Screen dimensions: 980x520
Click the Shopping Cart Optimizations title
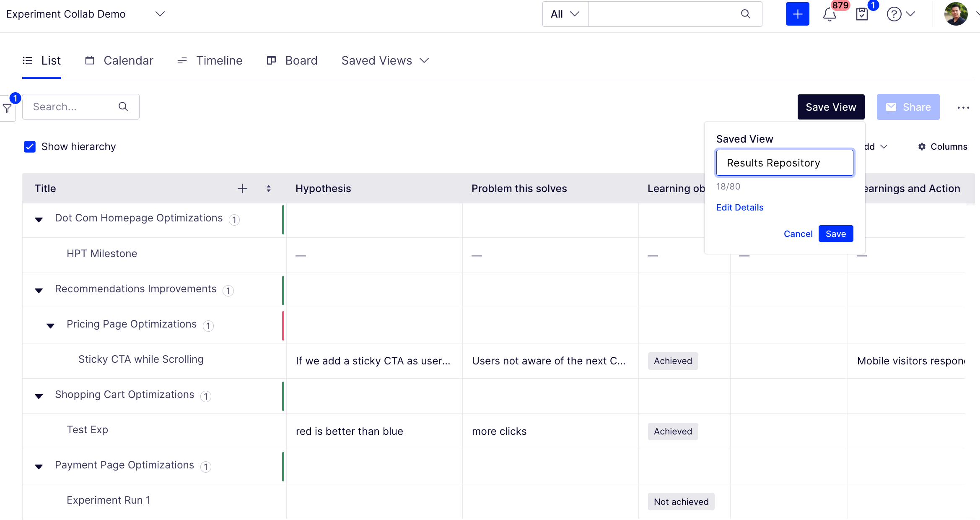click(124, 395)
